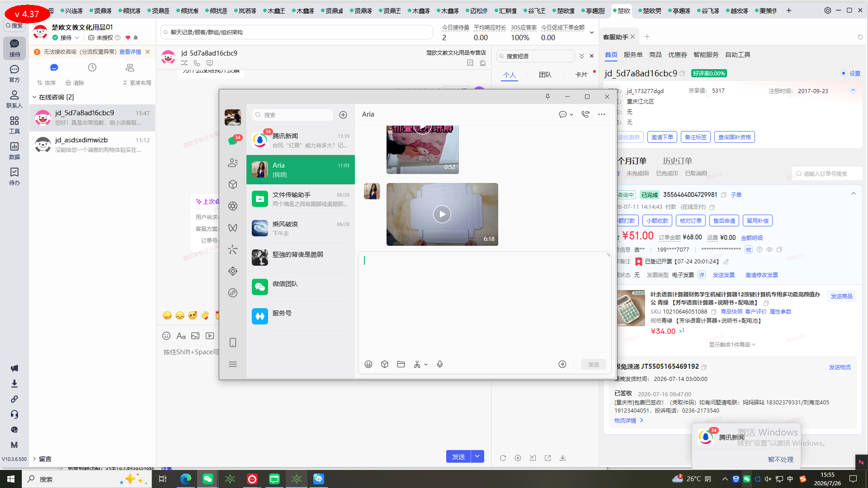
Task: Collapse the order card chevron
Action: (854, 194)
